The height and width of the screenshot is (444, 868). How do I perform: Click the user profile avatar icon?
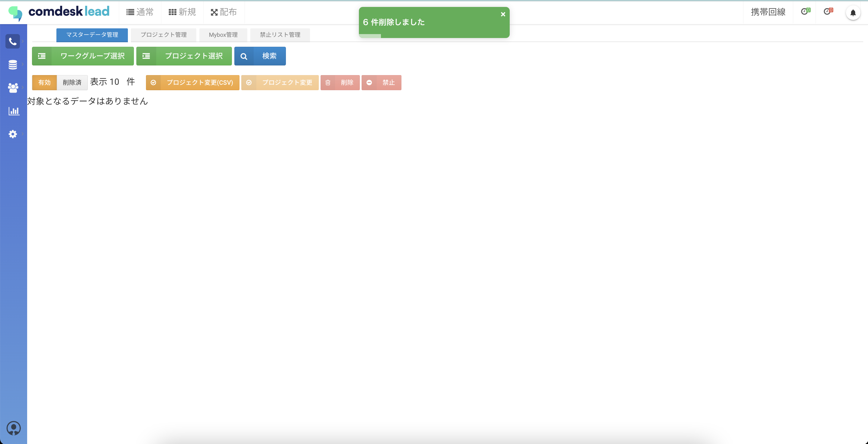pos(14,428)
